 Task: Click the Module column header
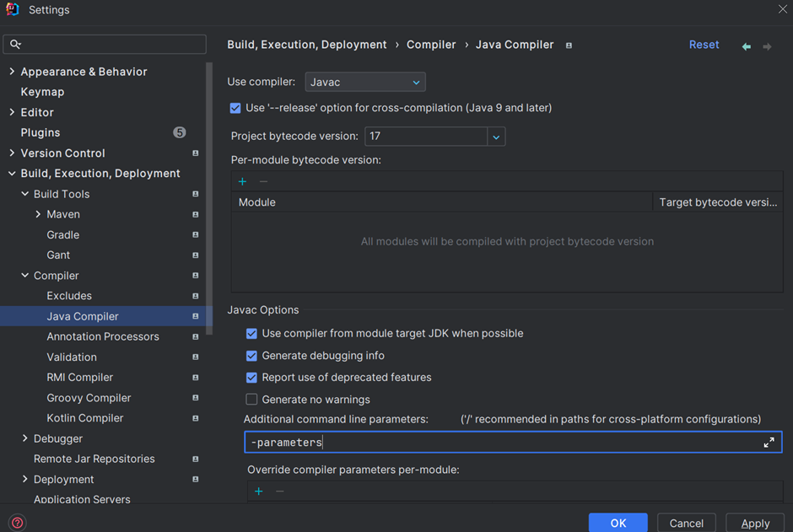click(x=442, y=202)
